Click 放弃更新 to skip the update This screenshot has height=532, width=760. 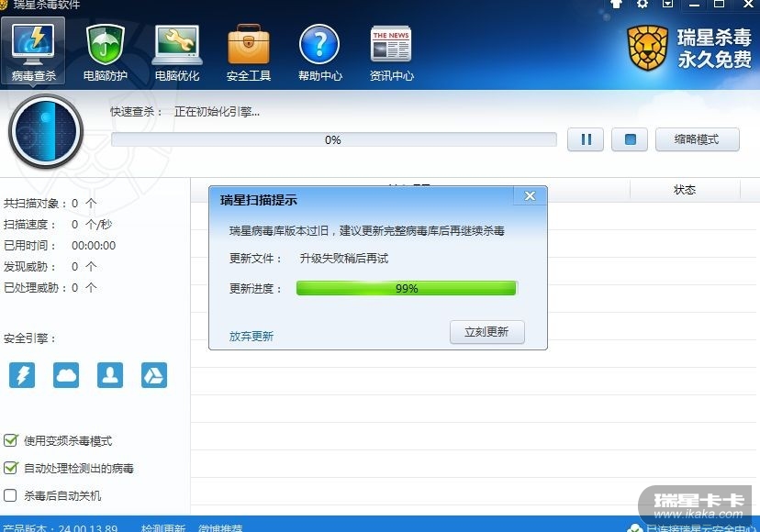pyautogui.click(x=251, y=336)
